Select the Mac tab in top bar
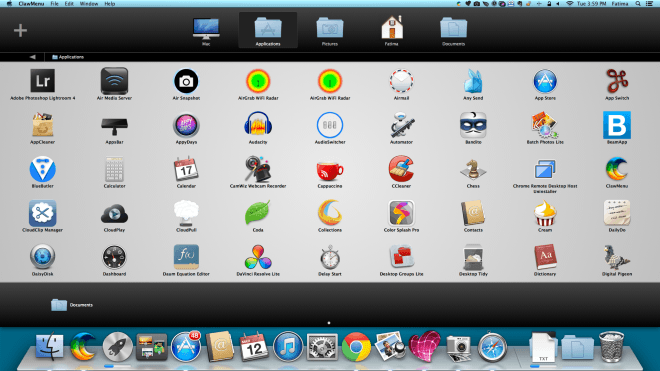Image resolution: width=660 pixels, height=371 pixels. (206, 31)
